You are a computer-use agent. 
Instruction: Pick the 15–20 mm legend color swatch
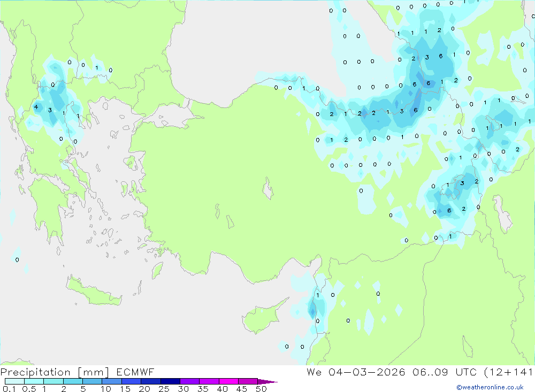[x=132, y=381]
